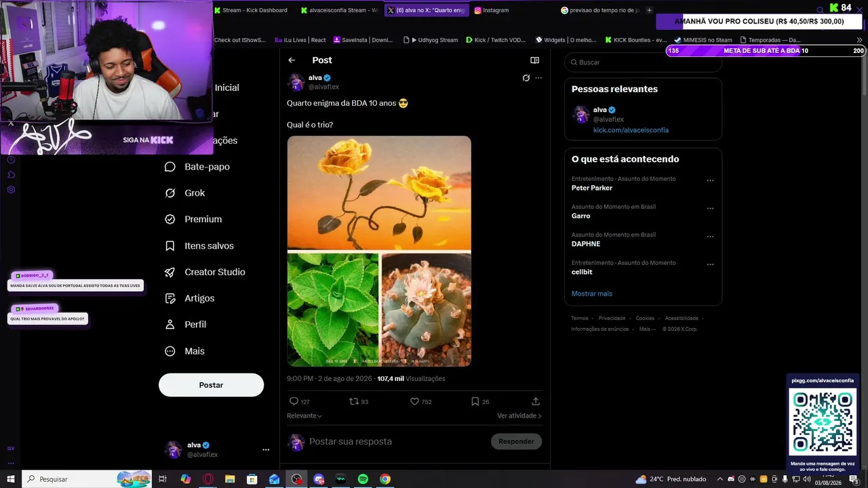Open 107,4 mil Visualizações stats
Image resolution: width=868 pixels, height=488 pixels.
point(411,379)
